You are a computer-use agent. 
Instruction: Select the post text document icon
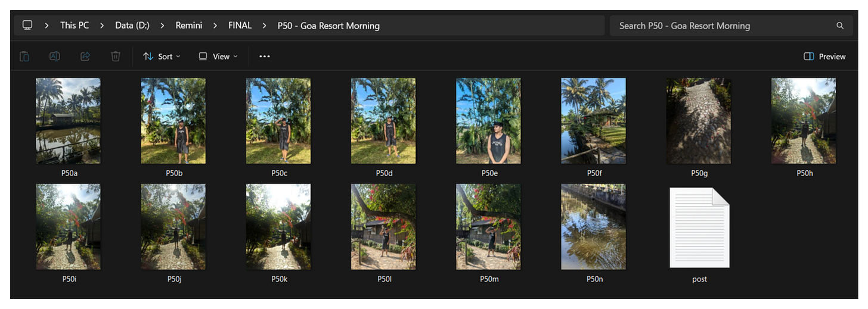click(699, 227)
